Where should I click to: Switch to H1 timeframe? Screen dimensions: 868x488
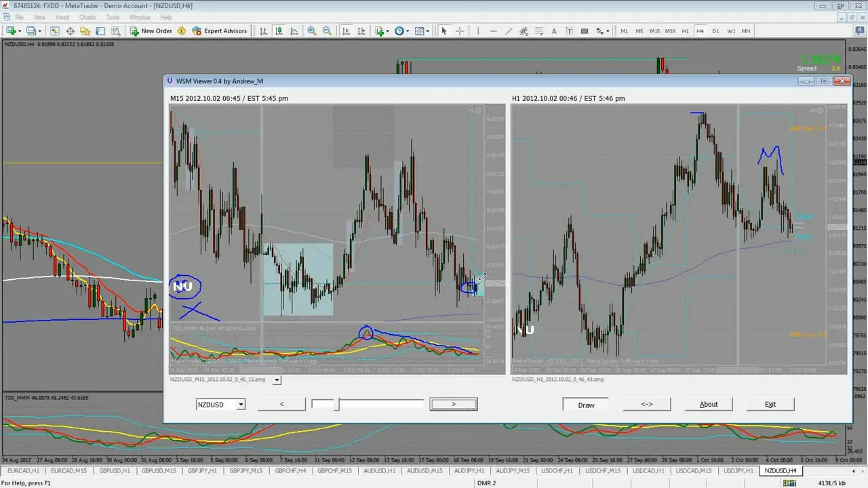pyautogui.click(x=686, y=31)
